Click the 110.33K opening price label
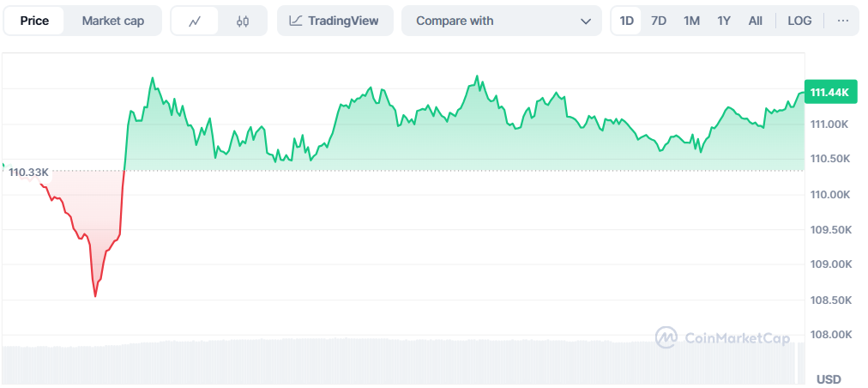Image resolution: width=868 pixels, height=388 pixels. tap(28, 173)
